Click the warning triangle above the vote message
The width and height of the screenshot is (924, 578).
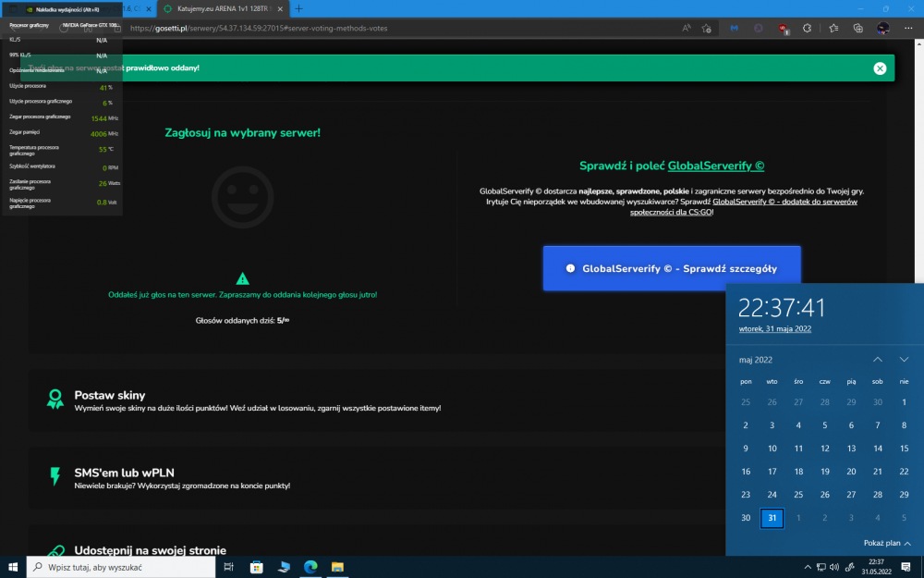tap(242, 278)
